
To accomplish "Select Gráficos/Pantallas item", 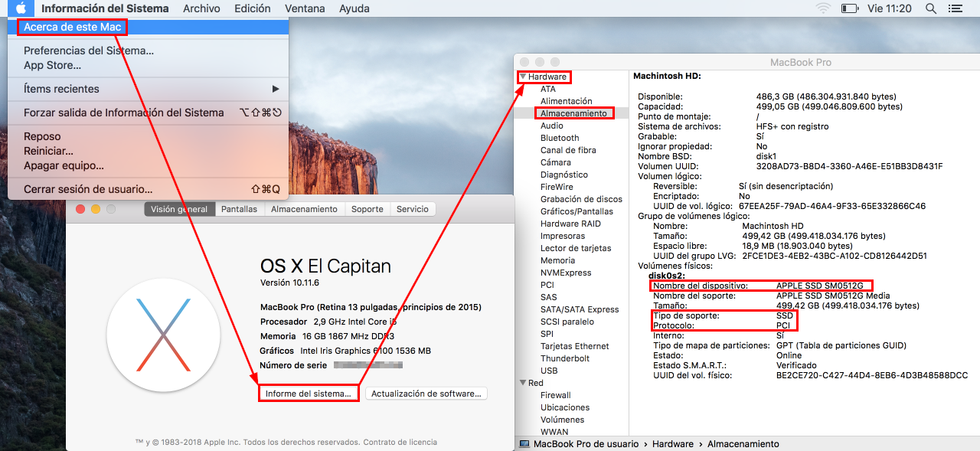I will pos(577,211).
